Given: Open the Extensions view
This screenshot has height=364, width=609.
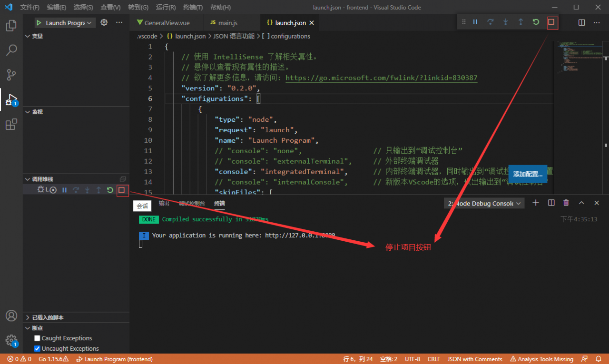Looking at the screenshot, I should [11, 125].
